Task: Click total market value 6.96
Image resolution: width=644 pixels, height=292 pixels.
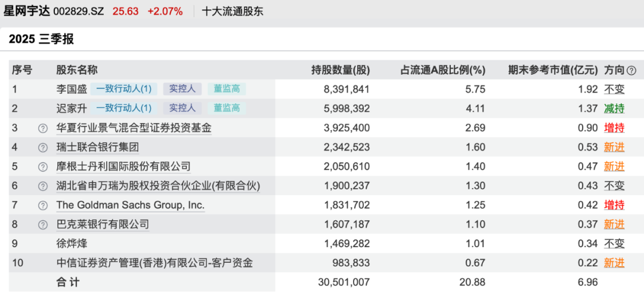Action: 589,282
